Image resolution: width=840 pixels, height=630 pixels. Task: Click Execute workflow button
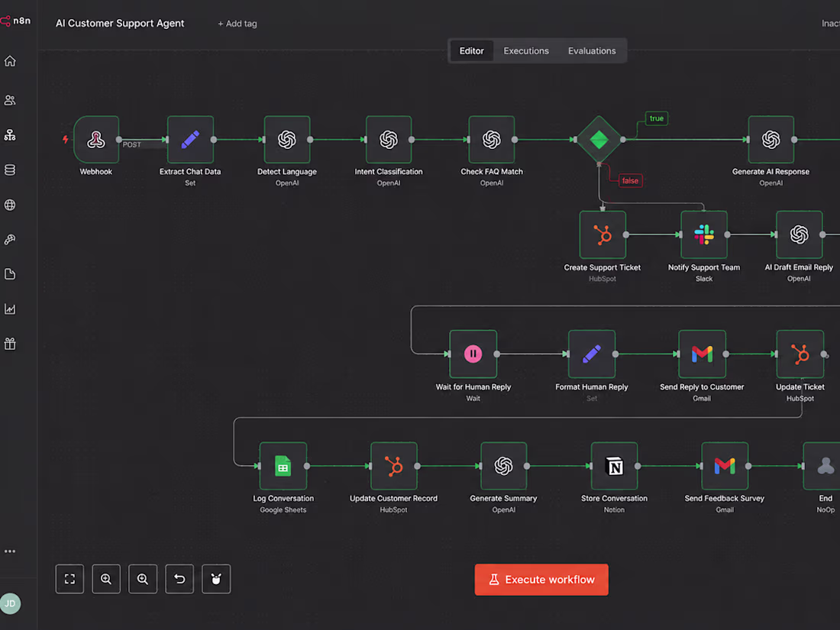point(541,580)
